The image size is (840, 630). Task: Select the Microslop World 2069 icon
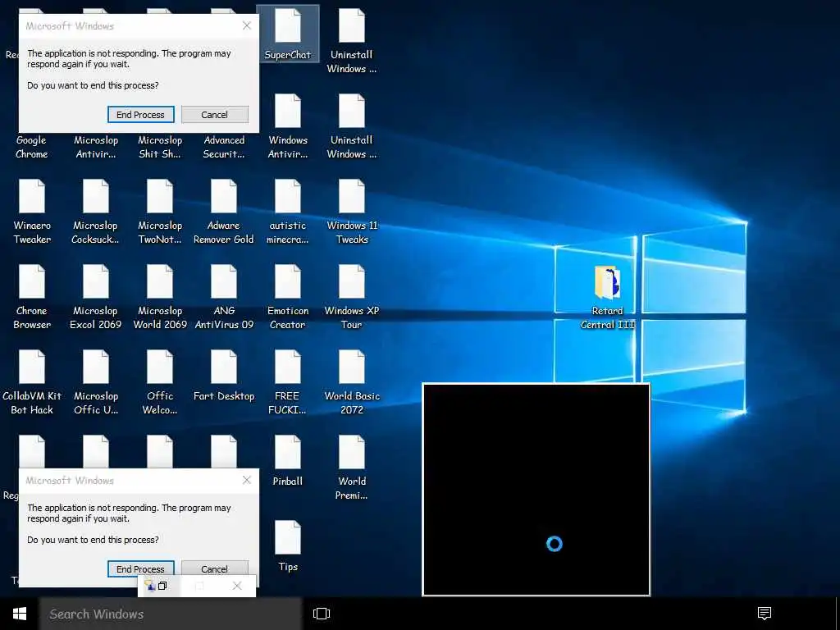point(160,297)
